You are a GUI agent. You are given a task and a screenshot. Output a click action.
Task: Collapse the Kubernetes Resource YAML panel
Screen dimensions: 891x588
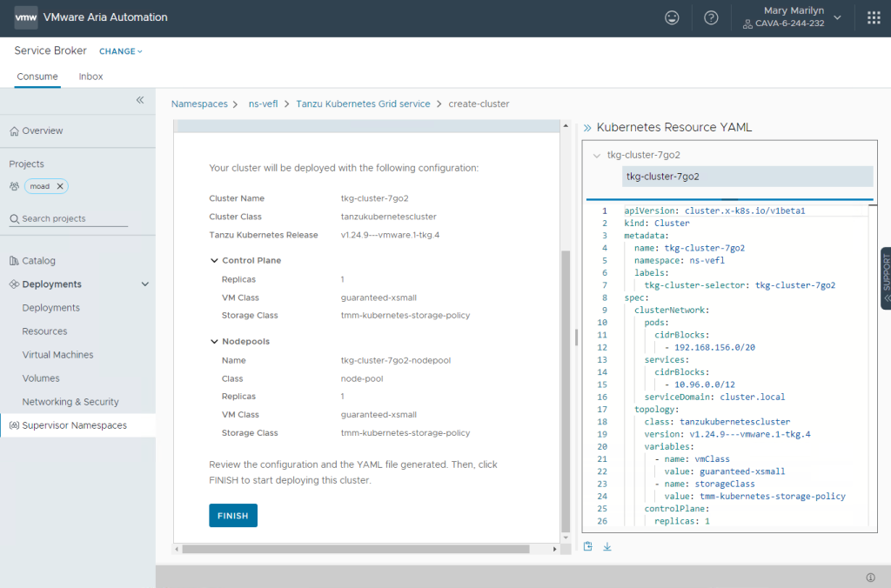(x=587, y=128)
